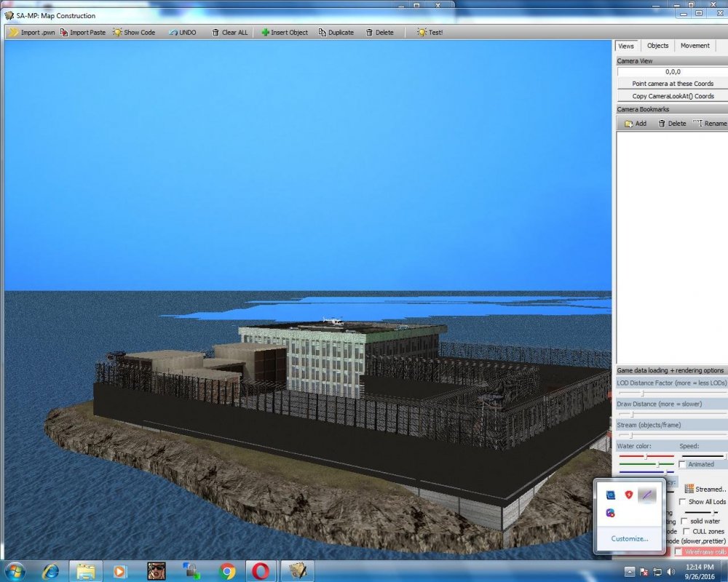This screenshot has height=582, width=728.
Task: Click the blue tray popup icon
Action: pos(611,495)
